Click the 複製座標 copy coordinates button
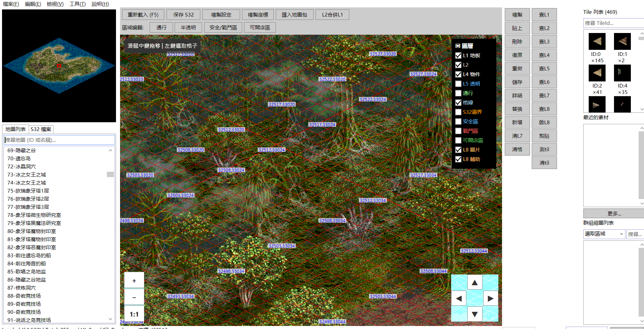The image size is (644, 329). (258, 15)
